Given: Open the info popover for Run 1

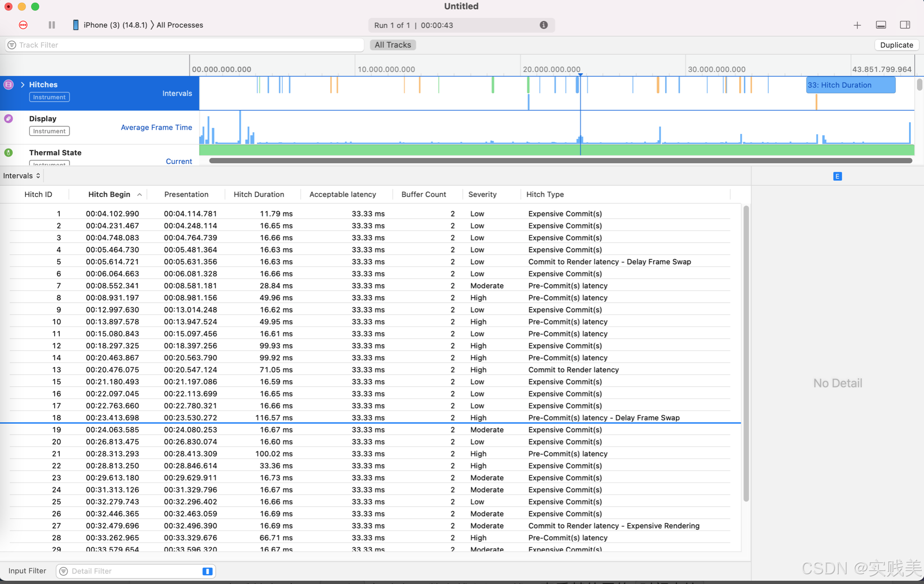Looking at the screenshot, I should pyautogui.click(x=543, y=25).
